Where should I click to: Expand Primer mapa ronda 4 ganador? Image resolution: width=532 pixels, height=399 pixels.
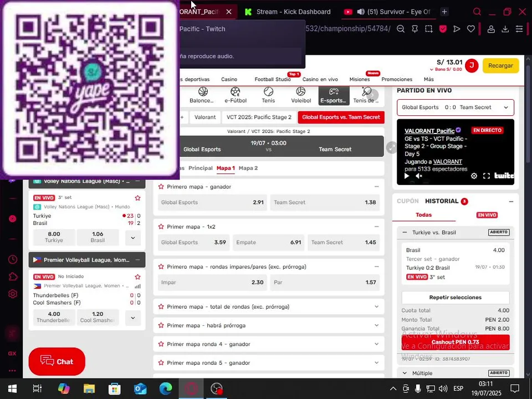(376, 344)
